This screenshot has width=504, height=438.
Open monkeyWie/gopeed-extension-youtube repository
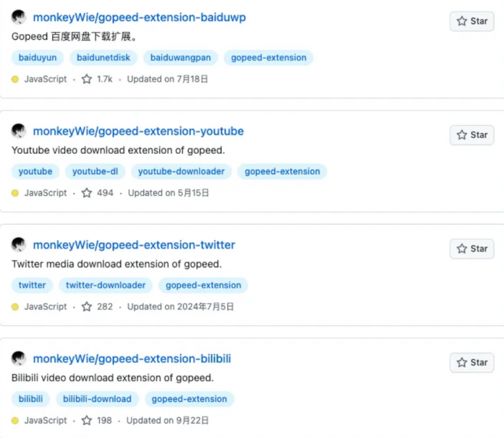click(138, 131)
